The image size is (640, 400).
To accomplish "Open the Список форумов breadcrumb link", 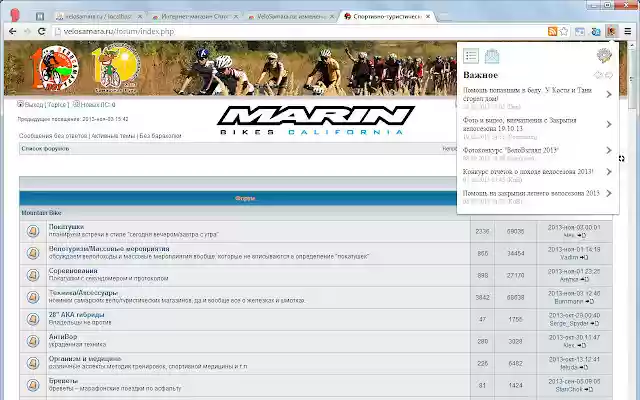I will click(45, 149).
